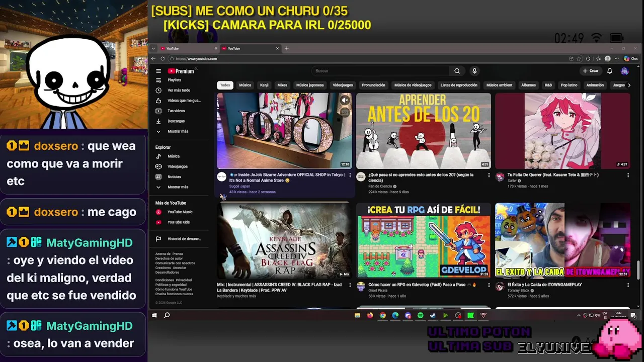Open options for Assassin's Creed rap mix
This screenshot has height=362, width=644.
pyautogui.click(x=350, y=285)
